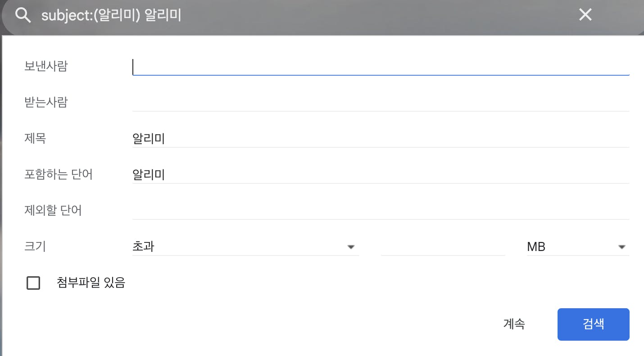Screen dimensions: 644x356
Task: Click the 제목 field containing 알리미
Action: (381, 138)
